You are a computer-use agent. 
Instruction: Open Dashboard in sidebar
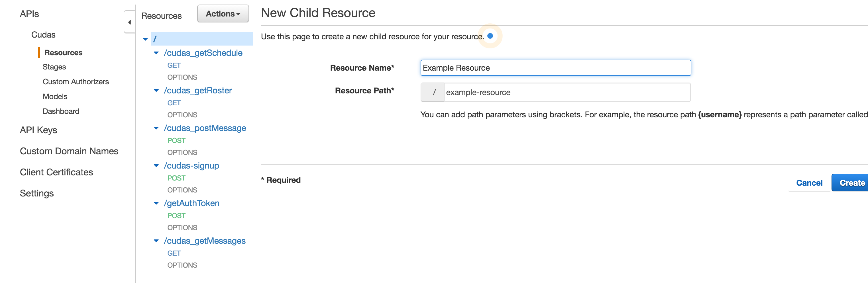tap(61, 111)
